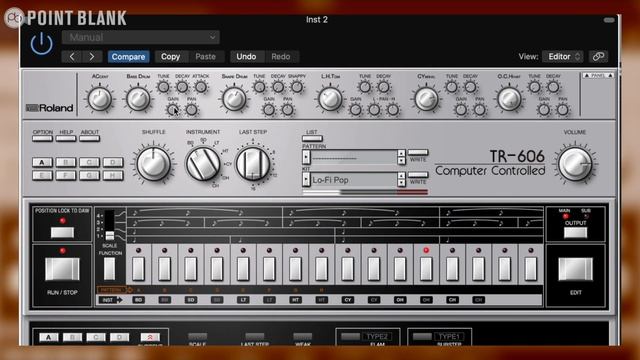Adjust the Cymbal level knob

point(426,98)
